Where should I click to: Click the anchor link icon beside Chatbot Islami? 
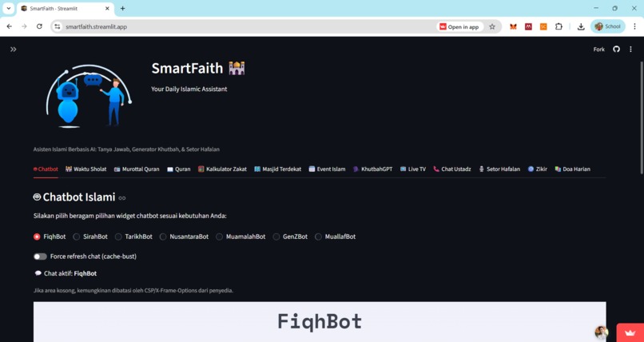(x=122, y=198)
